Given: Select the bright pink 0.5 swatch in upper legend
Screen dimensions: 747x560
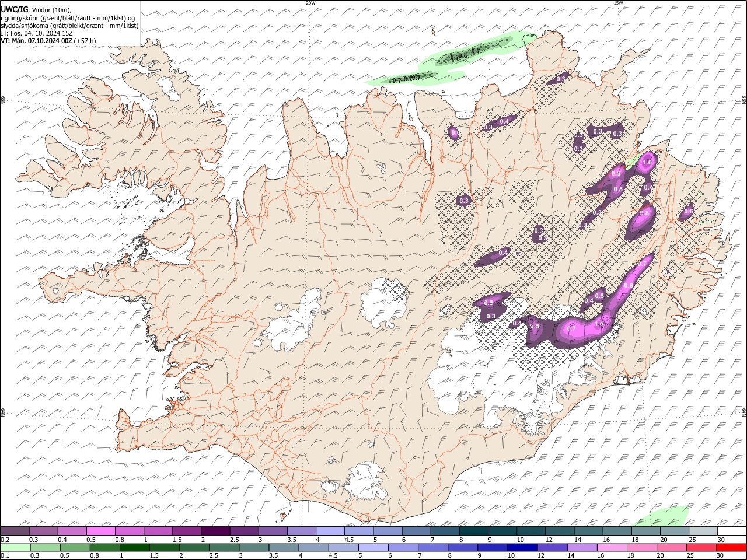Looking at the screenshot, I should [100, 531].
